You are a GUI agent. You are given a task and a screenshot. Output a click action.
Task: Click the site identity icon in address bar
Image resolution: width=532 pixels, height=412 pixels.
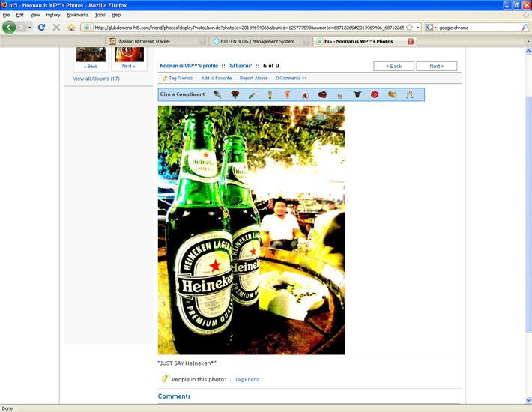(x=87, y=28)
